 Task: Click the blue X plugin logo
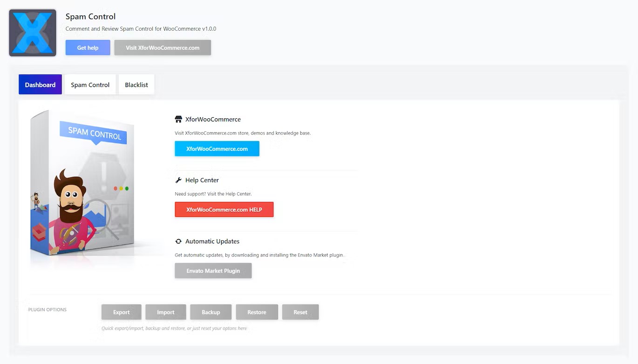pos(33,33)
